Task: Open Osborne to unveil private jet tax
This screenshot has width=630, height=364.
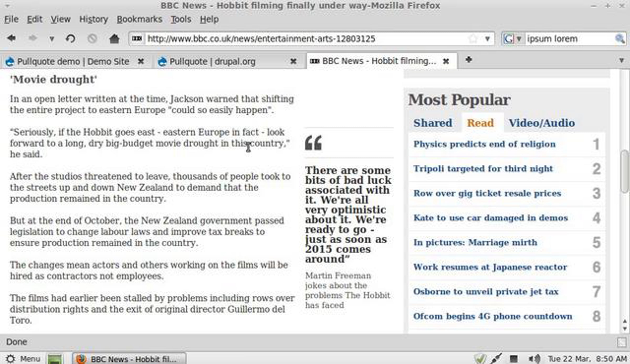Action: (x=486, y=292)
